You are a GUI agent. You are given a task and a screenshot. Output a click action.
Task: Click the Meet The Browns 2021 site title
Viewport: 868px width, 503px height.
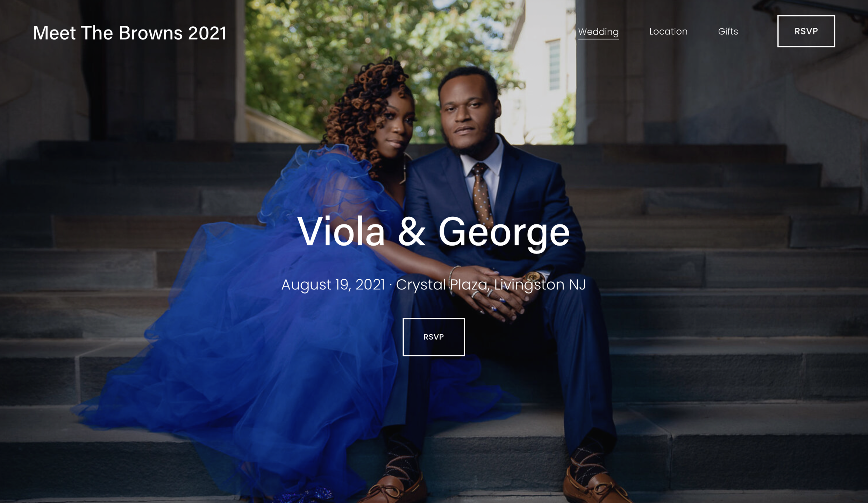pyautogui.click(x=130, y=33)
